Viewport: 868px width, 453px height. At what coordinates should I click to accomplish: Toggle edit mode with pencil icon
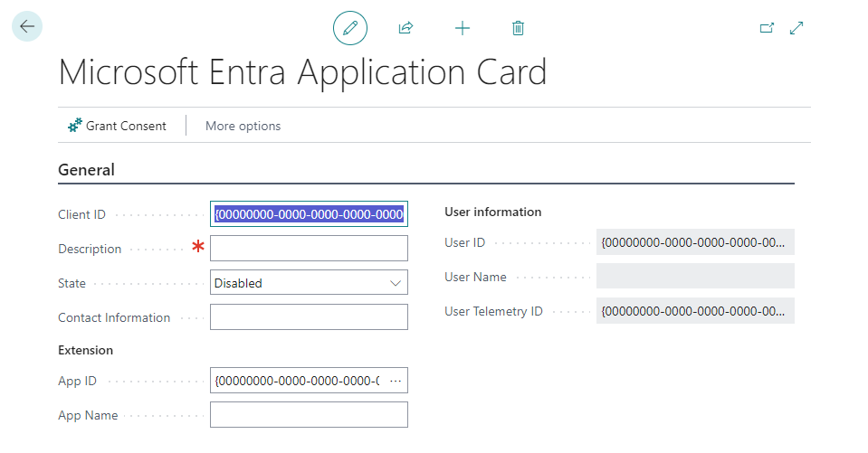[350, 28]
